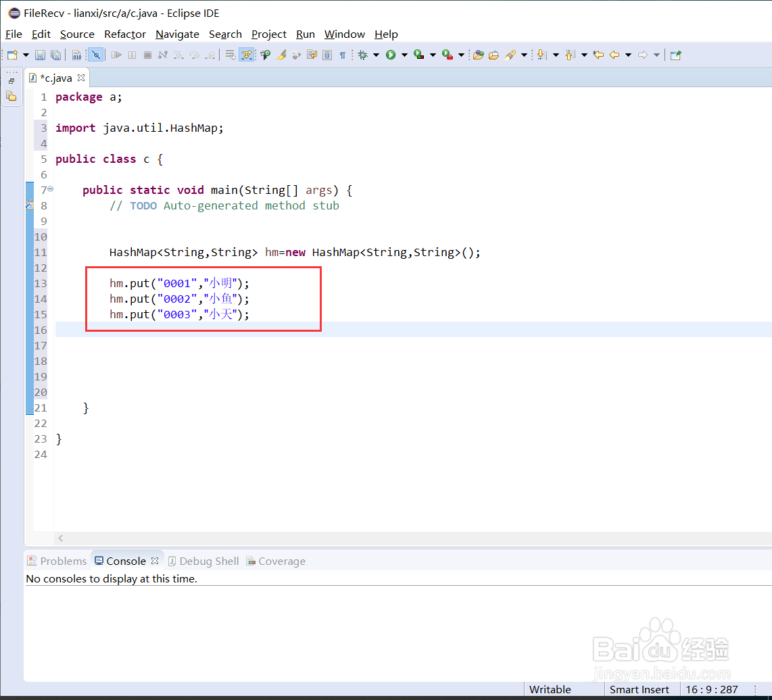Open the File menu
The image size is (772, 700).
coord(14,34)
